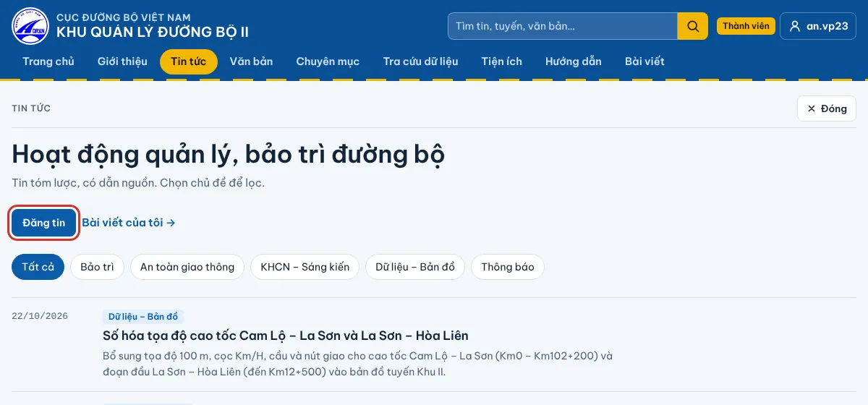Filter news by Bảo trì chip
Image resolution: width=868 pixels, height=405 pixels.
[x=97, y=267]
